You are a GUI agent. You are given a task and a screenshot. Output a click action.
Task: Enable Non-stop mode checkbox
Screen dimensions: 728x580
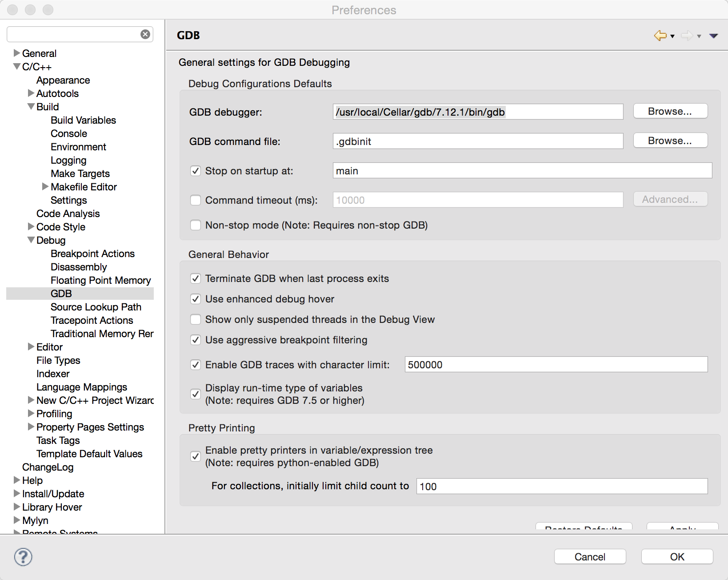196,225
